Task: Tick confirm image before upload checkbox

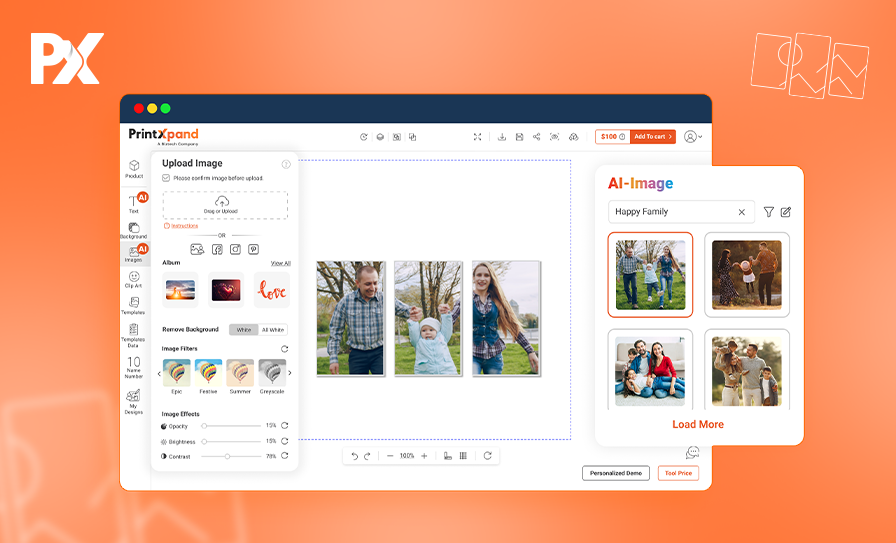Action: coord(166,178)
